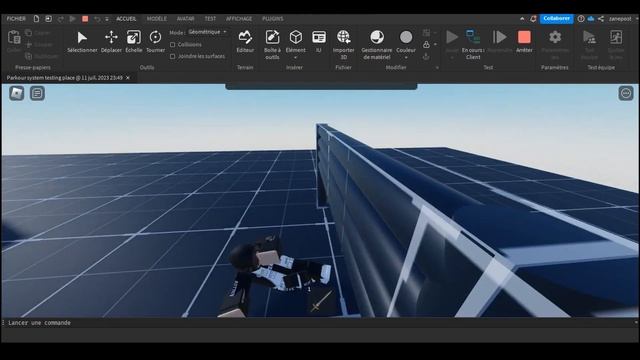Image resolution: width=640 pixels, height=360 pixels.
Task: Open the chat icon in viewport
Action: [37, 93]
